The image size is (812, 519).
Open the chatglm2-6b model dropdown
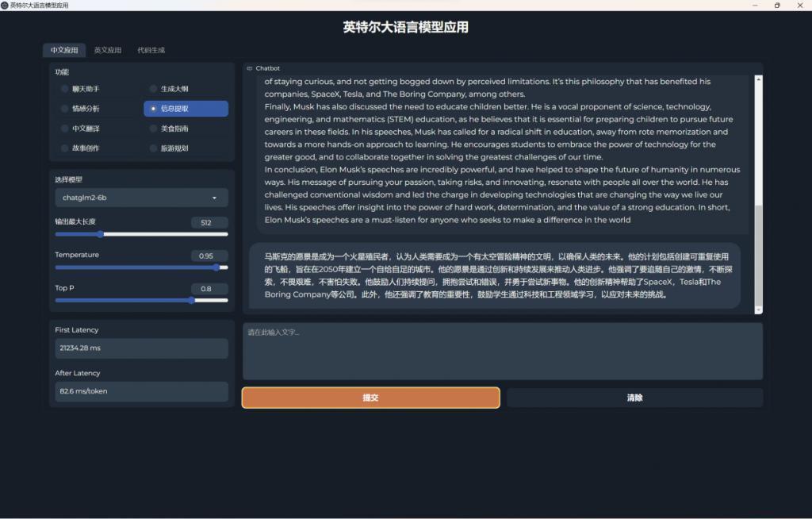click(x=140, y=197)
